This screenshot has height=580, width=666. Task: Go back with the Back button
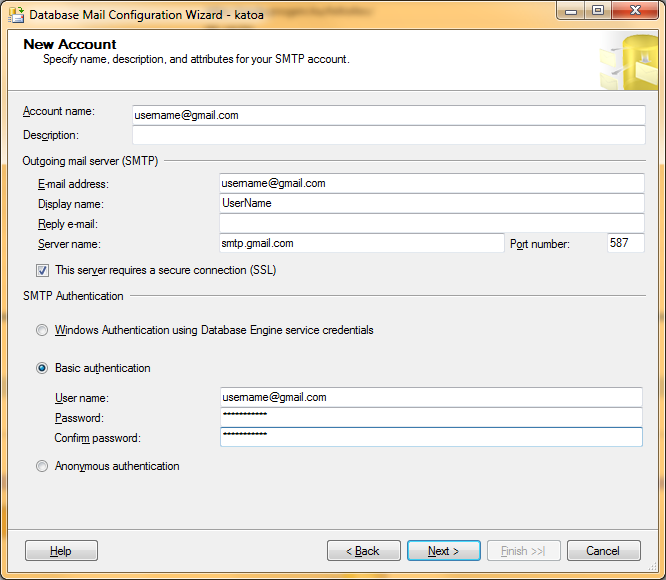pos(363,551)
